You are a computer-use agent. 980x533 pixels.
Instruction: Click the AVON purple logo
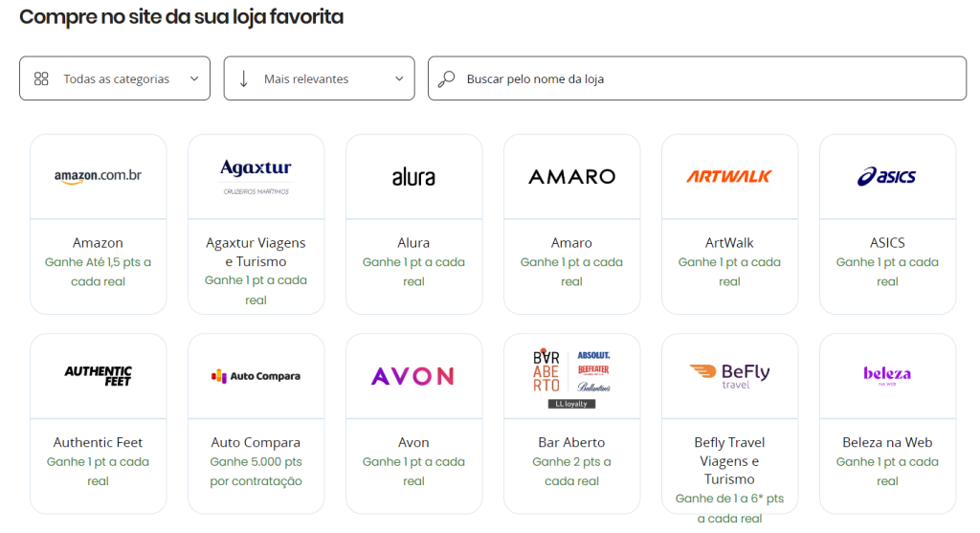click(413, 376)
